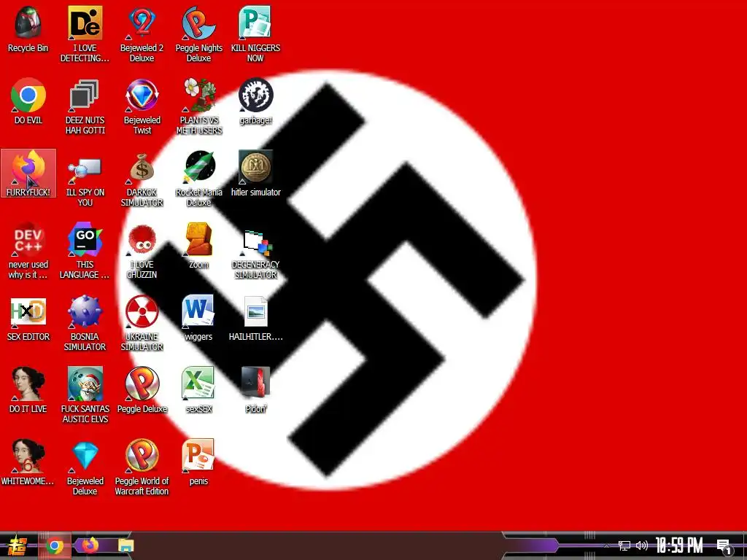747x560 pixels.
Task: Select the red fuzzy Chuzzle shortcut
Action: point(142,239)
